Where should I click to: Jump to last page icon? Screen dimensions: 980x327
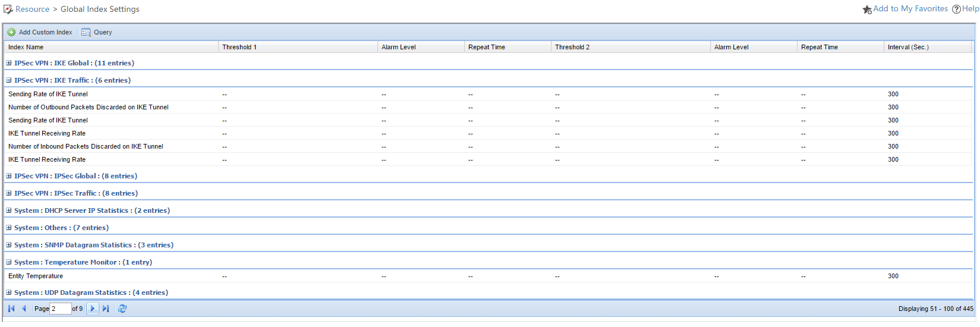(106, 309)
